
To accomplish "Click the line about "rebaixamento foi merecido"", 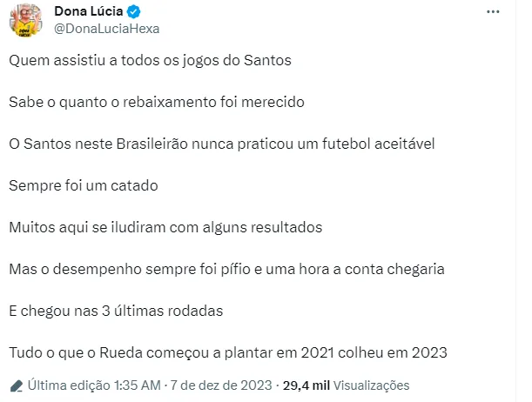I will [x=157, y=103].
